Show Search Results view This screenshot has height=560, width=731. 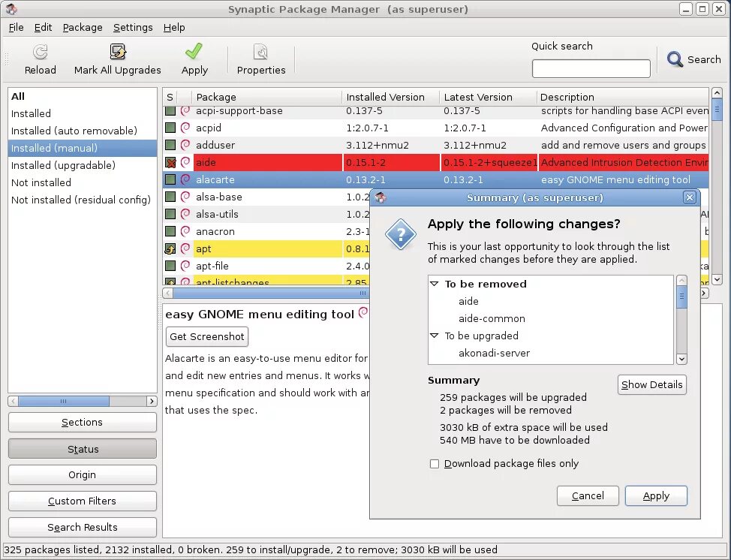click(82, 528)
